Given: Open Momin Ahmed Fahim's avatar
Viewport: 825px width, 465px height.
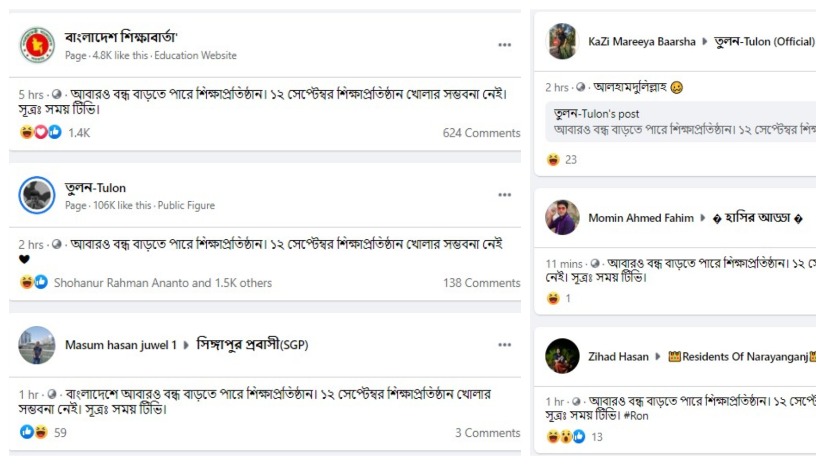Looking at the screenshot, I should [x=562, y=217].
